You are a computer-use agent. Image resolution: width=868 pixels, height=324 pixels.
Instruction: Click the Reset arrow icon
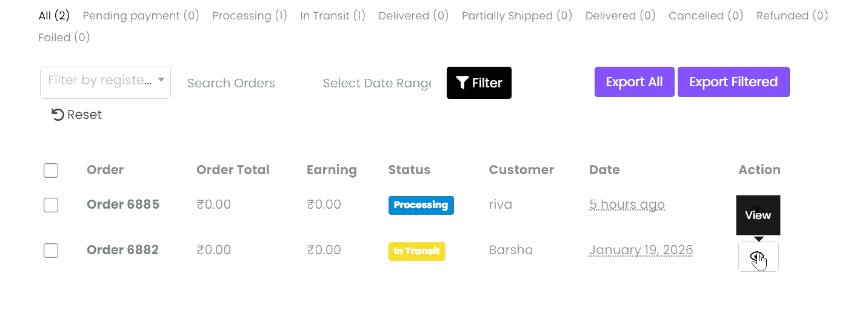(58, 115)
